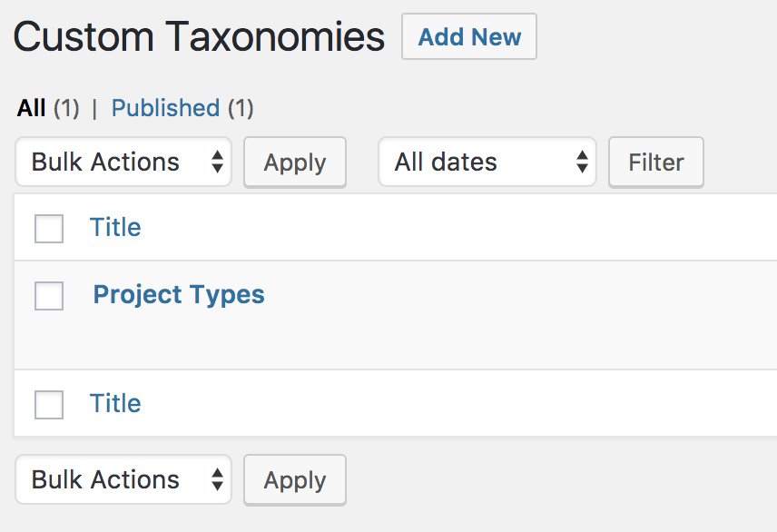Click up-down arrows on All dates selector
The width and height of the screenshot is (777, 532).
(582, 163)
